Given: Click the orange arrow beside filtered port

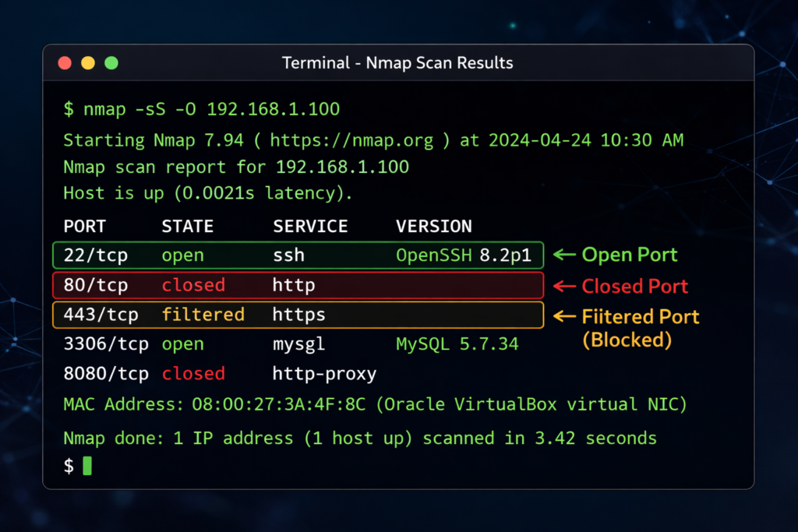Looking at the screenshot, I should (565, 316).
